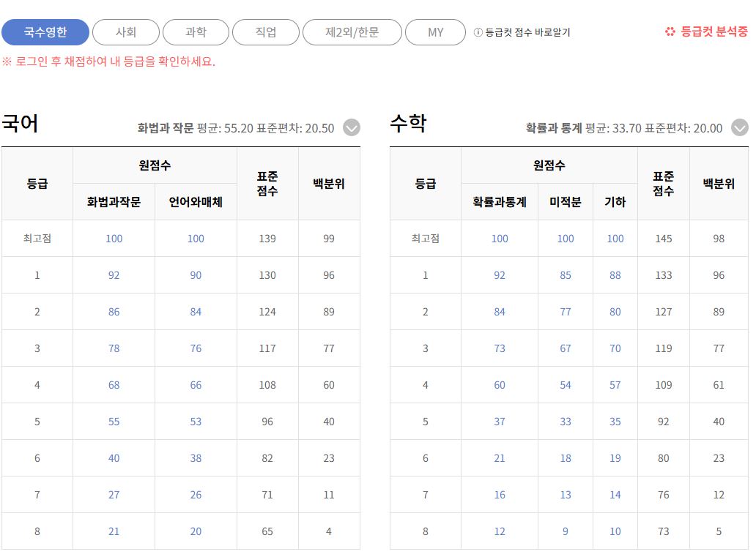Viewport: 756px width, 557px height.
Task: Click 국어 grade 7 화법과작문 score 27
Action: click(114, 495)
